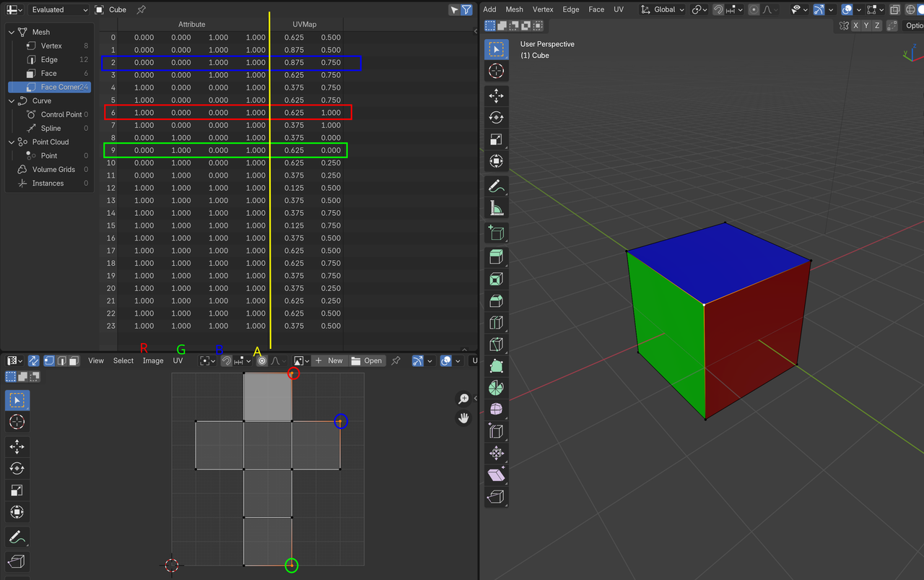Image resolution: width=924 pixels, height=580 pixels.
Task: Activate the Rotate tool in 3D viewport
Action: 497,118
